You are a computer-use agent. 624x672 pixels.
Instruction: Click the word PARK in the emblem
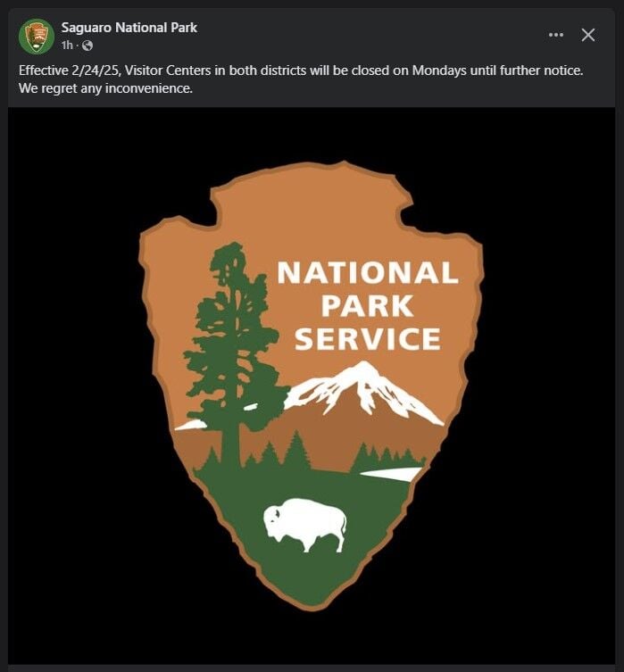368,306
